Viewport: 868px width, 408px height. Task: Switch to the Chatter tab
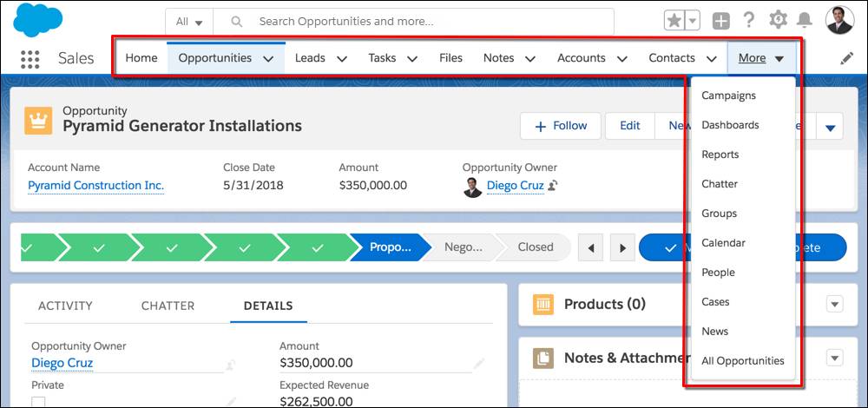click(168, 306)
